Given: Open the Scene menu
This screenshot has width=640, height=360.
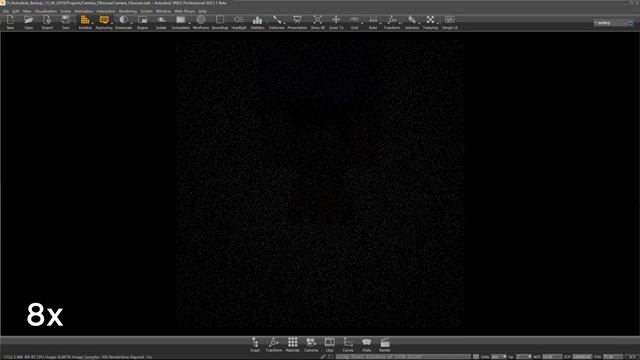Looking at the screenshot, I should pos(66,11).
